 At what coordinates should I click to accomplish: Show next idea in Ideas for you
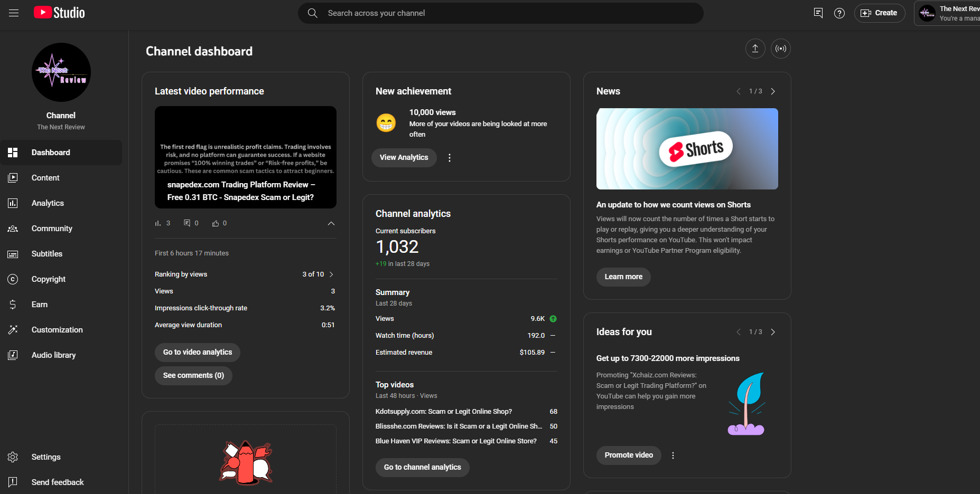(x=773, y=332)
